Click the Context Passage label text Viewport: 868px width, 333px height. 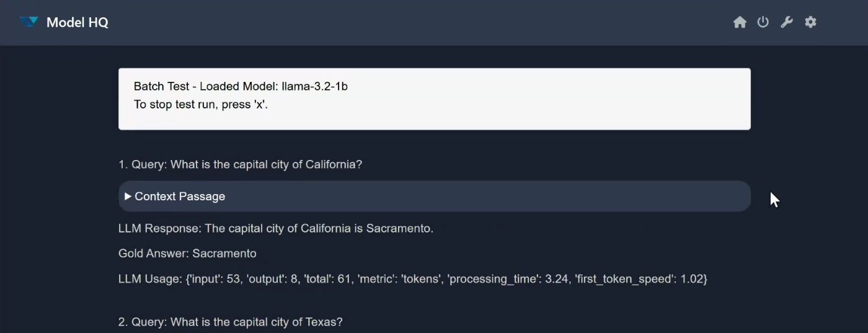click(180, 197)
